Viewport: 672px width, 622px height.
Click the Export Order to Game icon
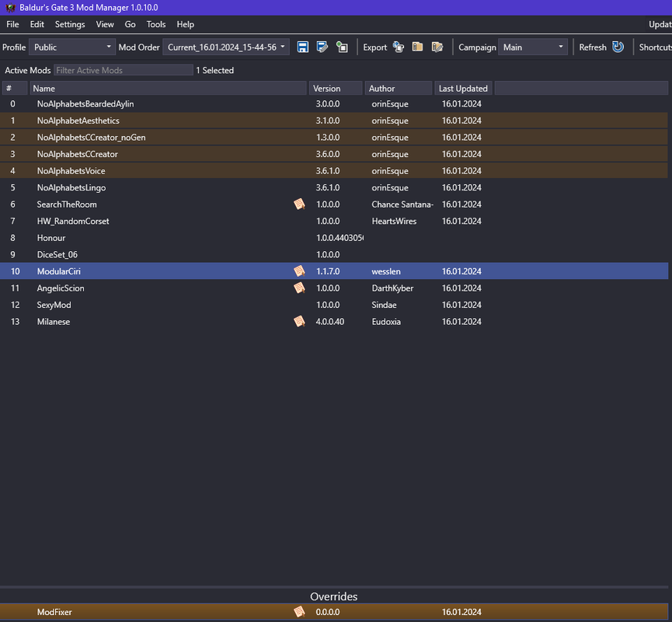point(399,47)
